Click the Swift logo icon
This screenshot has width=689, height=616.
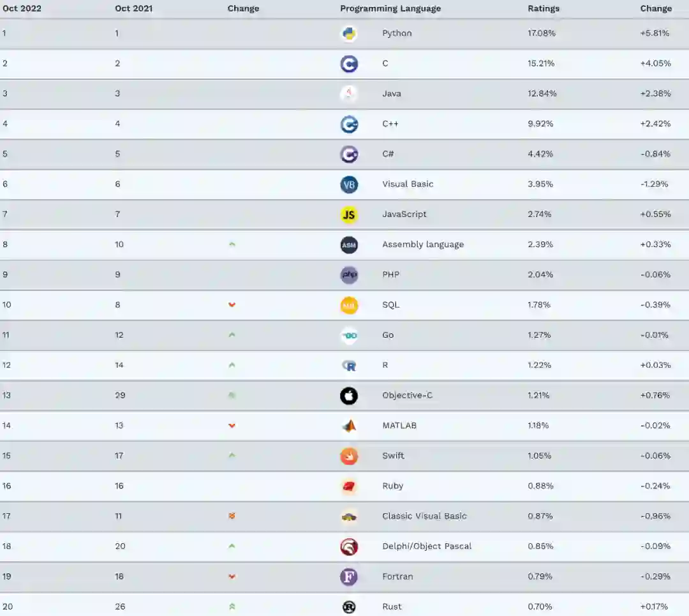pos(349,456)
